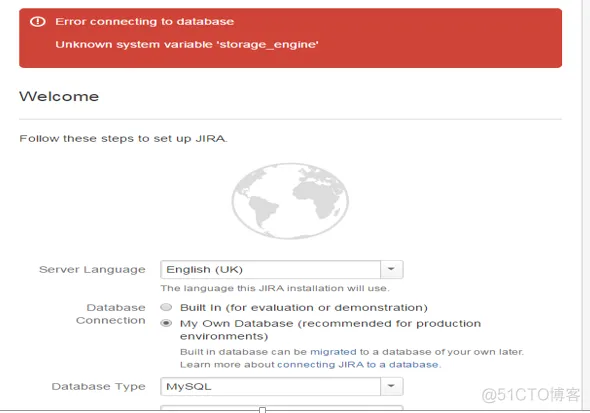Image resolution: width=590 pixels, height=413 pixels.
Task: Open 'connecting JIRA to a database' link
Action: (358, 364)
